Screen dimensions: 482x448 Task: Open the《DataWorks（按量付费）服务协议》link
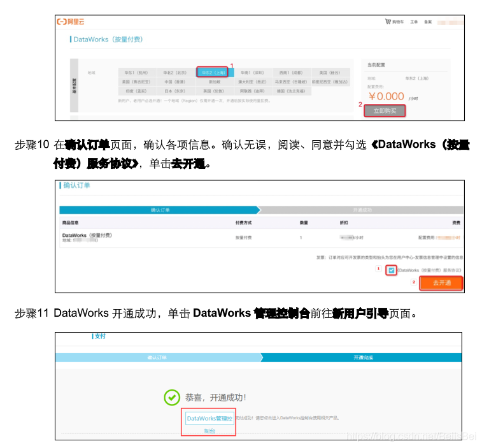[x=429, y=270]
